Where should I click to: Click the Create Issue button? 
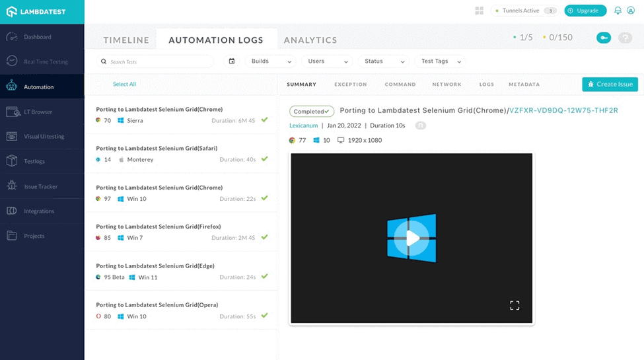pos(610,85)
